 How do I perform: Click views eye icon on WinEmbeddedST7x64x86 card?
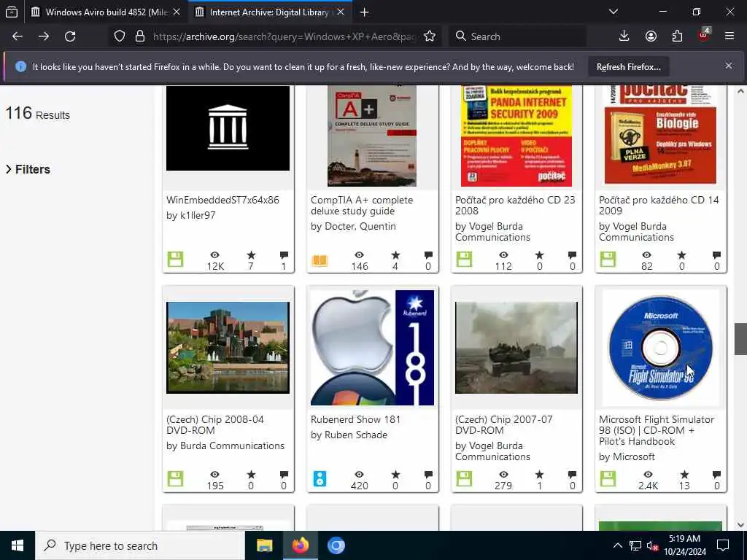pos(215,255)
